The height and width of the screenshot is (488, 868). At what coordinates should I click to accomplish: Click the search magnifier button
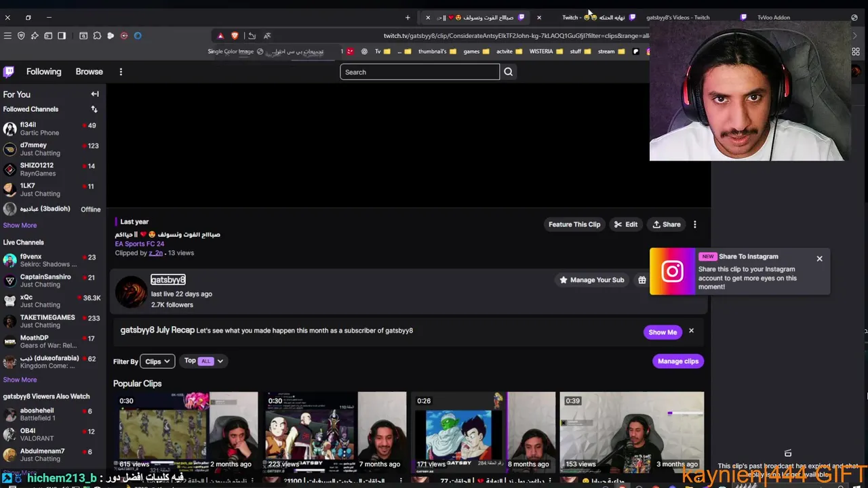pyautogui.click(x=508, y=72)
